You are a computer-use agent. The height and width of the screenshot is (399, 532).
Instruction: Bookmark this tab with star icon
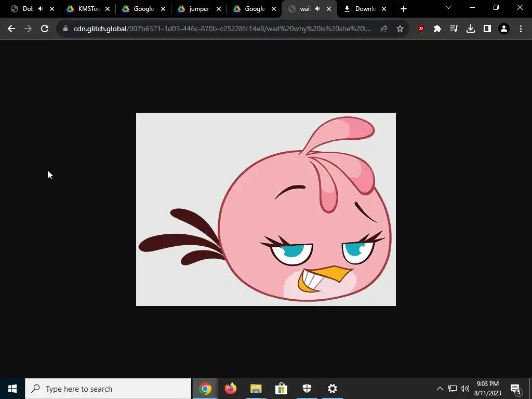click(400, 29)
